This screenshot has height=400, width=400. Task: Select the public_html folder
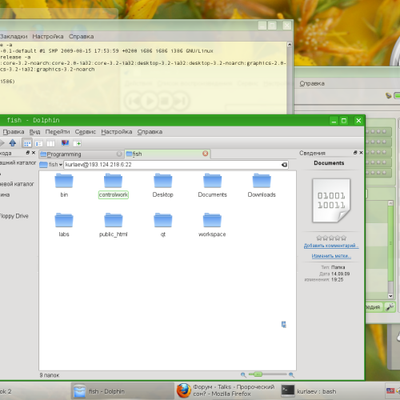click(113, 225)
